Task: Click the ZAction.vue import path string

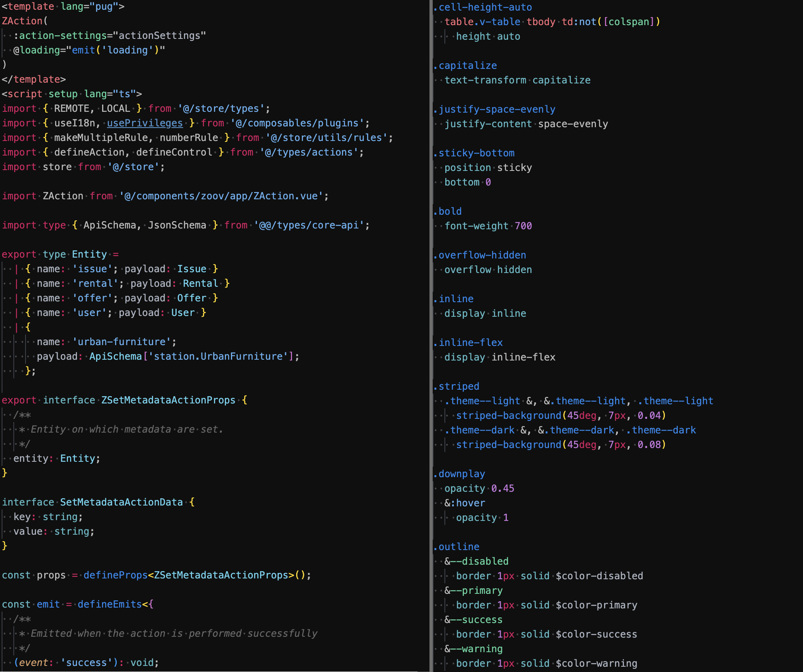Action: click(221, 196)
